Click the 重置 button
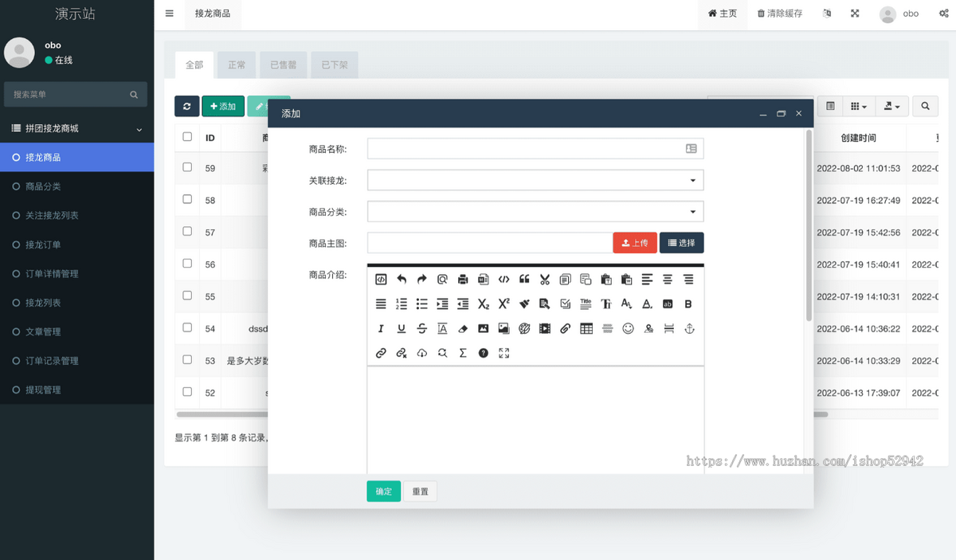The width and height of the screenshot is (956, 560). (420, 491)
